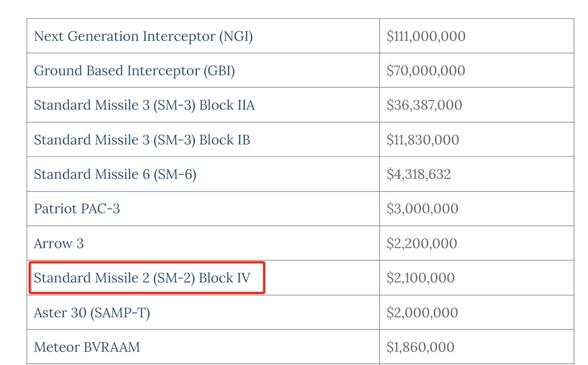588x365 pixels.
Task: Click the $2,200,000 cost cell
Action: [422, 243]
